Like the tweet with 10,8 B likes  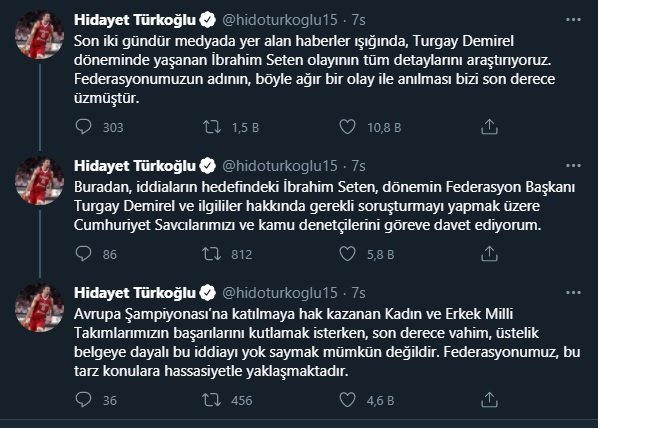[x=347, y=127]
